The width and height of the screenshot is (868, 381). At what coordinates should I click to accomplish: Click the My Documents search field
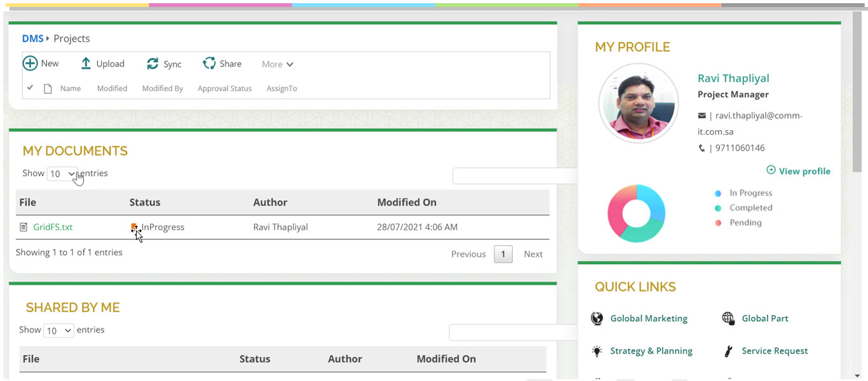(515, 176)
